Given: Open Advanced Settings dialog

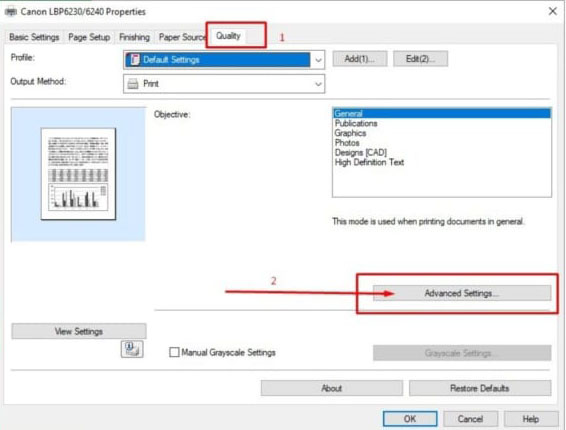Looking at the screenshot, I should point(462,293).
